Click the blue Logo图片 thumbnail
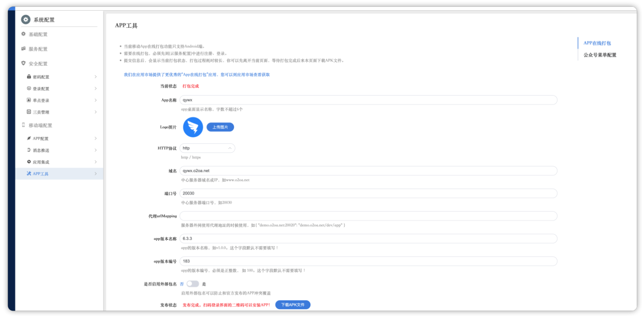Viewport: 644px width, 320px height. 193,127
